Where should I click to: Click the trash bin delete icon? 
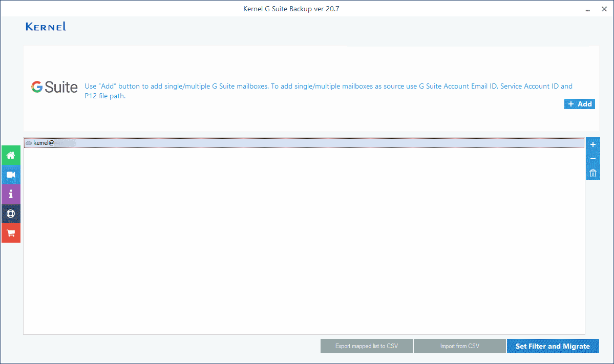click(593, 173)
